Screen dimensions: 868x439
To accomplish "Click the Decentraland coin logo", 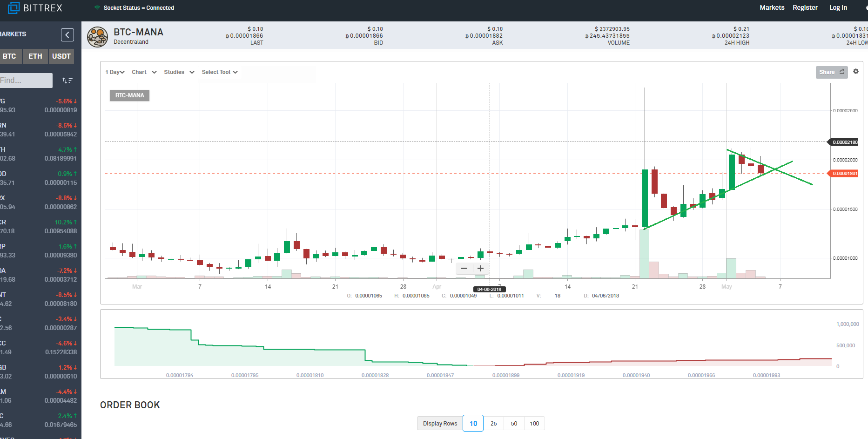I will (x=97, y=36).
